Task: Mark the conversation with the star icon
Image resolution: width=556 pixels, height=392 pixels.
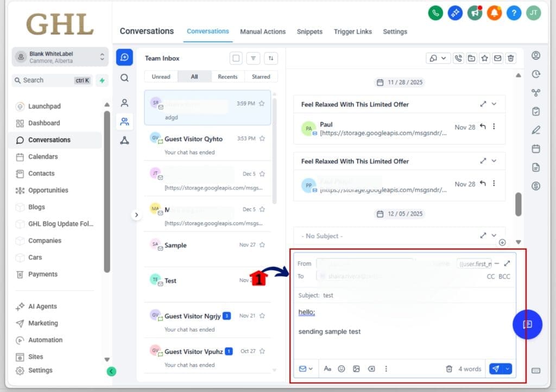Action: coord(485,58)
